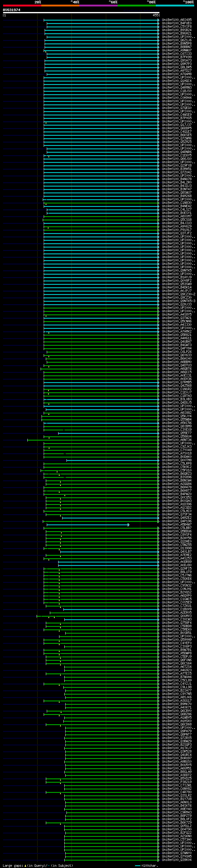Select hit UniRef100_P91917

point(177,230)
